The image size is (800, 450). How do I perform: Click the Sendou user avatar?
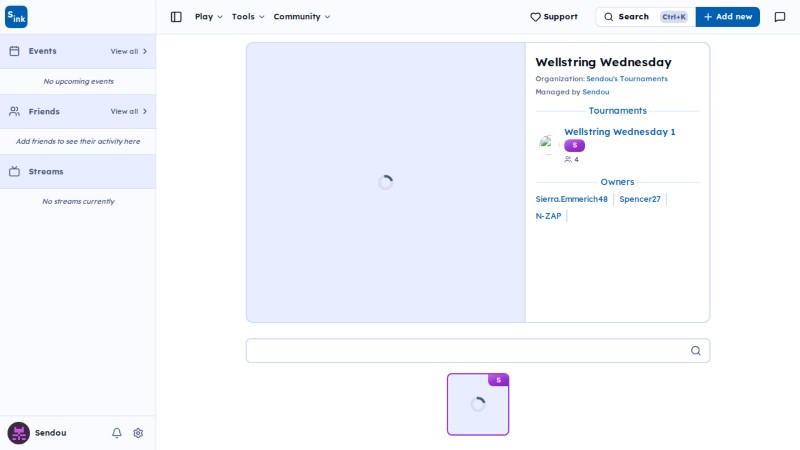click(x=18, y=433)
